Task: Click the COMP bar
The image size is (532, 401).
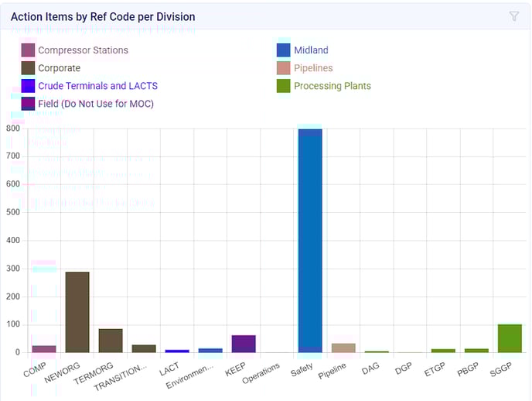Action: point(44,348)
